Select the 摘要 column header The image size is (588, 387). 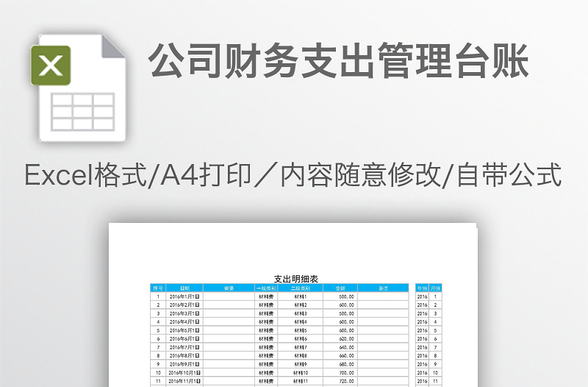[229, 288]
